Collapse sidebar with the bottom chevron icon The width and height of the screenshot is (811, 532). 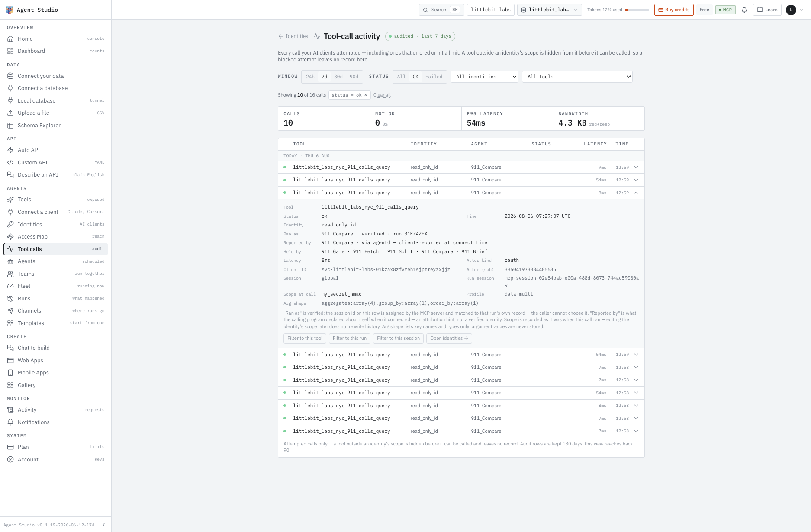click(104, 525)
